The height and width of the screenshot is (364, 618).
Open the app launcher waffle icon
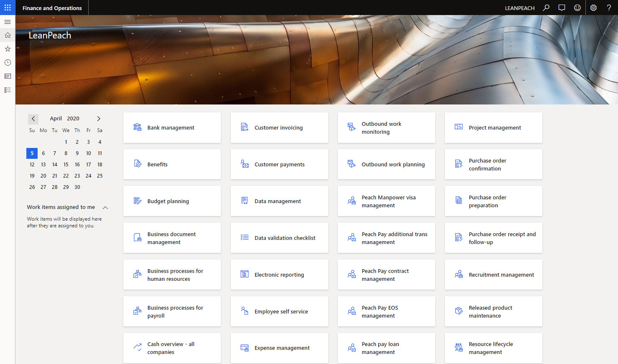click(x=8, y=8)
